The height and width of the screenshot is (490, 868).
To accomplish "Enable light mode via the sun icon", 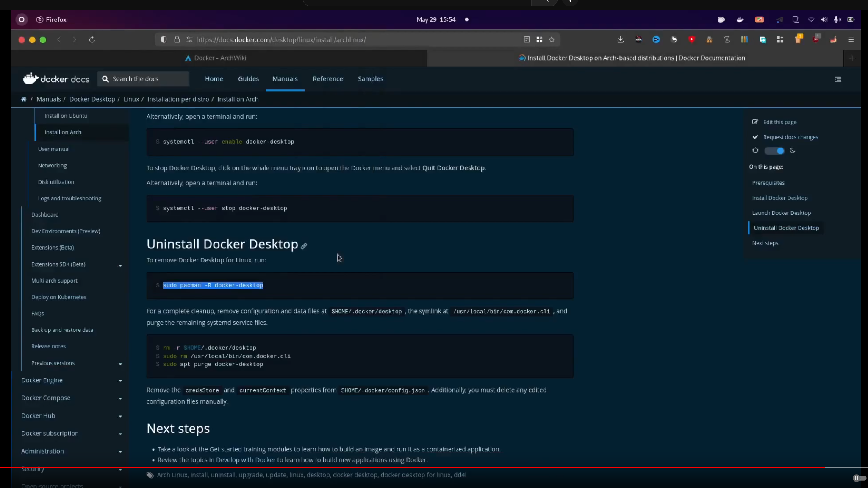I will [755, 150].
